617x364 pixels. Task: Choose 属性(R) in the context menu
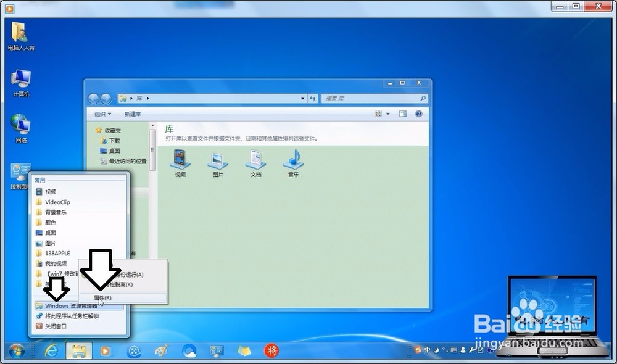pyautogui.click(x=123, y=298)
